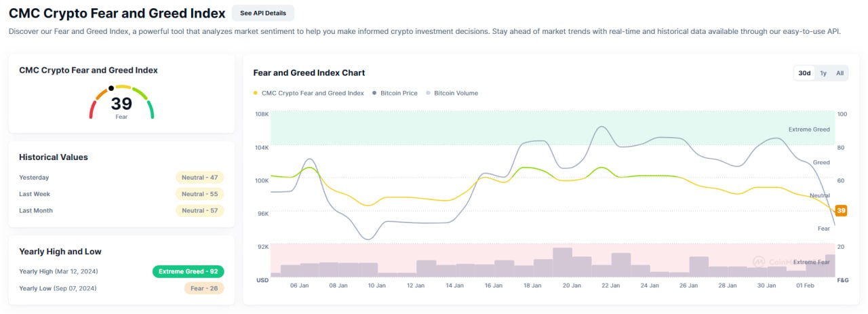Viewport: 868px width, 314px height.
Task: Click the See API Details button
Action: point(263,13)
